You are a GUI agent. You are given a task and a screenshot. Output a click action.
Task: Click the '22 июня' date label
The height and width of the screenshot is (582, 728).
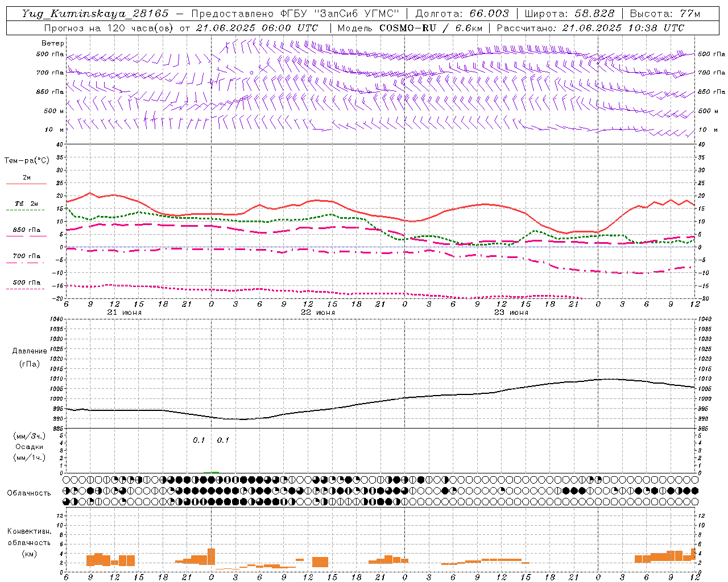pyautogui.click(x=318, y=313)
